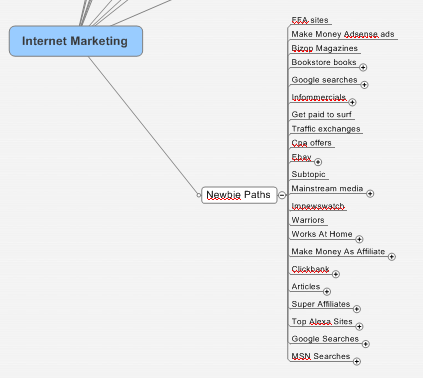Collapse the Newbie Paths branch
Image resolution: width=423 pixels, height=378 pixels.
pyautogui.click(x=282, y=195)
